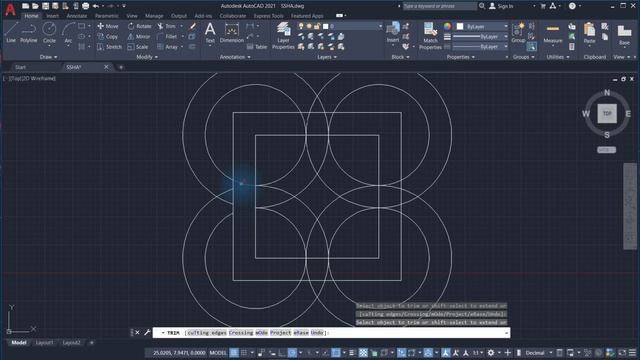Click the Trim tool
640x360 pixels.
(167, 26)
